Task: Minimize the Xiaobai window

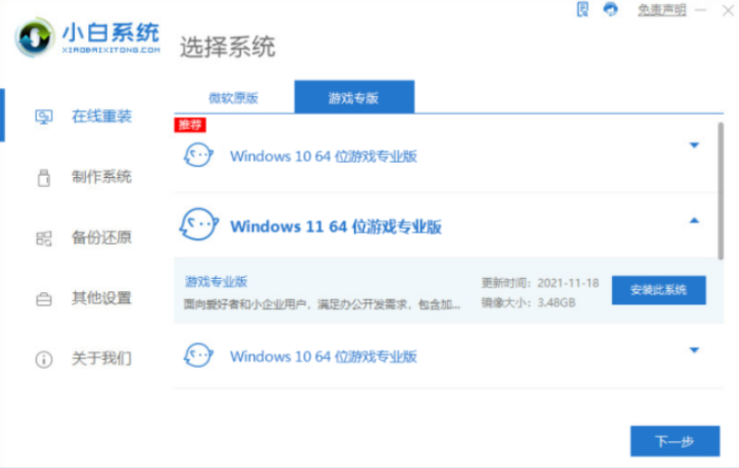Action: pyautogui.click(x=701, y=10)
